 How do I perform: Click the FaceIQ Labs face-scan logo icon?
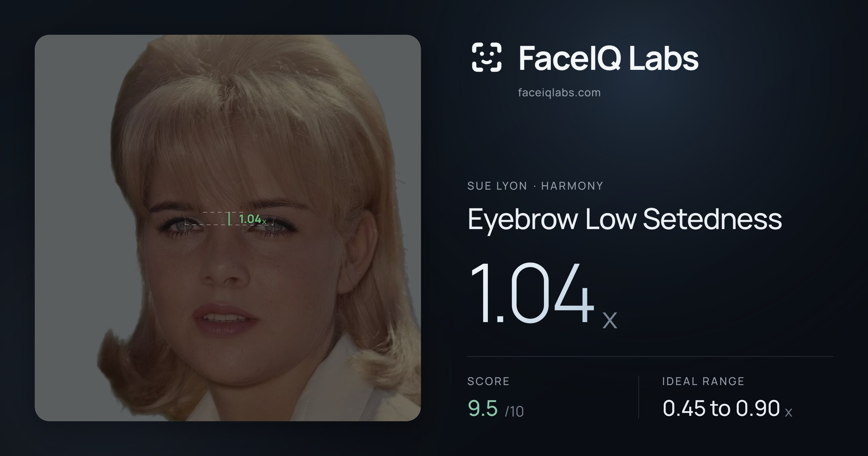[x=486, y=57]
